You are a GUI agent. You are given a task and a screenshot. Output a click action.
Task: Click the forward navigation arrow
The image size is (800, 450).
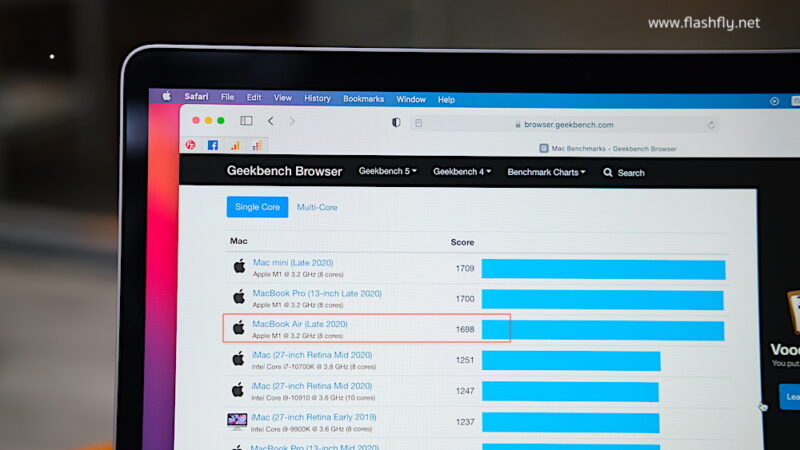(x=292, y=121)
